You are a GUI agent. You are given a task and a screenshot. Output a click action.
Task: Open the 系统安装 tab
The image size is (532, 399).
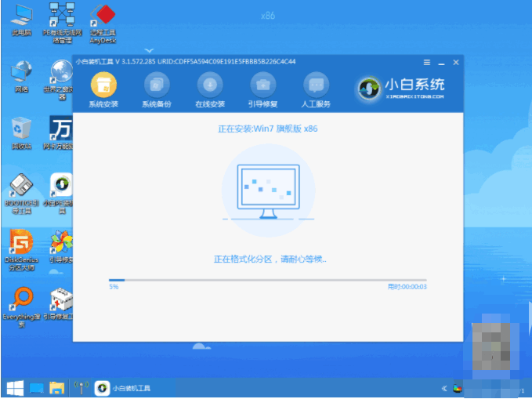point(103,90)
